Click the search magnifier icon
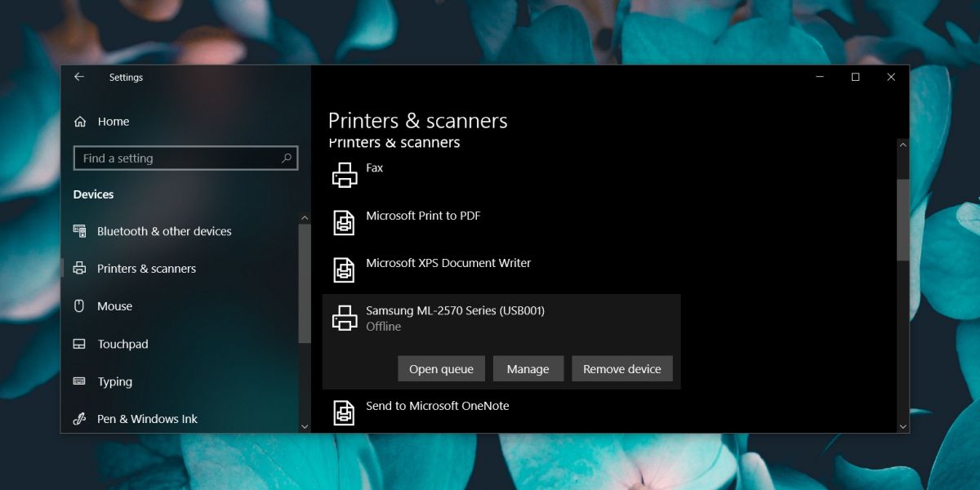The height and width of the screenshot is (490, 980). 287,158
